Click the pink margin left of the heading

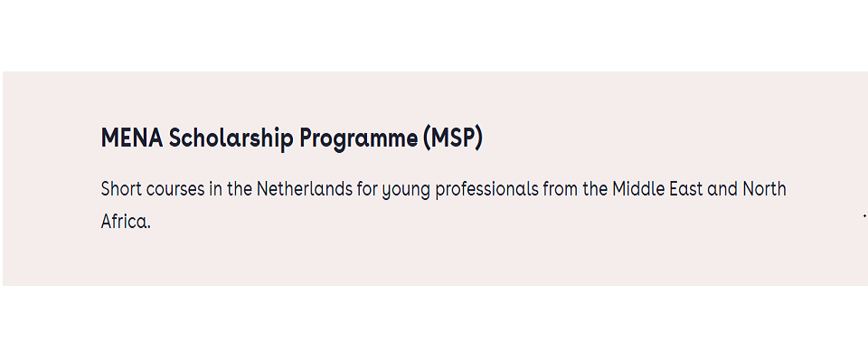pyautogui.click(x=52, y=138)
